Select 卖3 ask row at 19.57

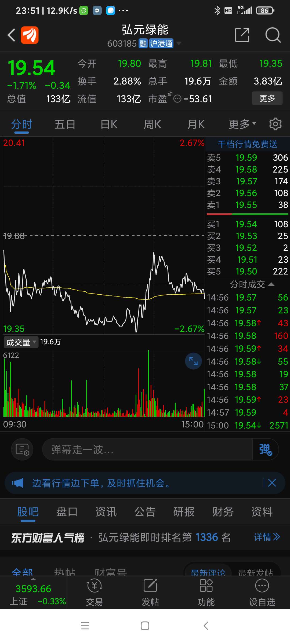click(x=247, y=181)
